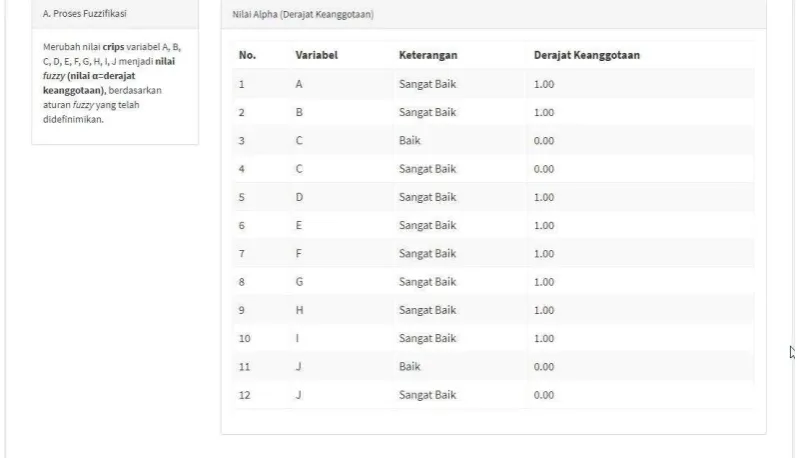Click 'Sangat Baik' in row 6 for variable E
Viewport: 797px width, 458px height.
click(427, 225)
